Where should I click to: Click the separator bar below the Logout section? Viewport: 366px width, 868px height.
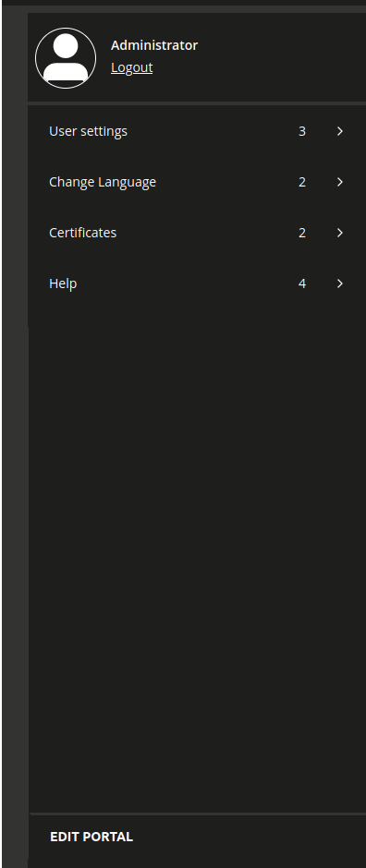(197, 103)
